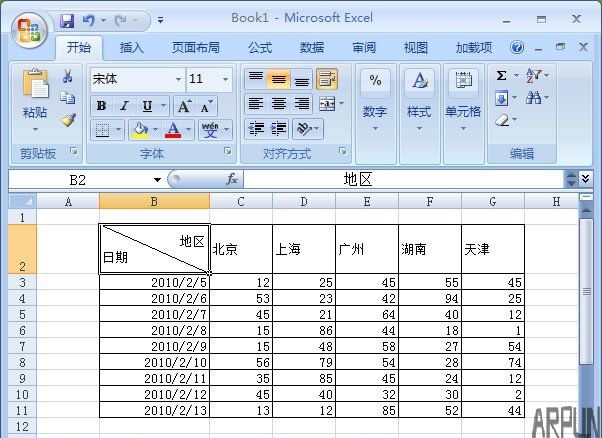Apply yellow fill color bucket

tap(140, 130)
